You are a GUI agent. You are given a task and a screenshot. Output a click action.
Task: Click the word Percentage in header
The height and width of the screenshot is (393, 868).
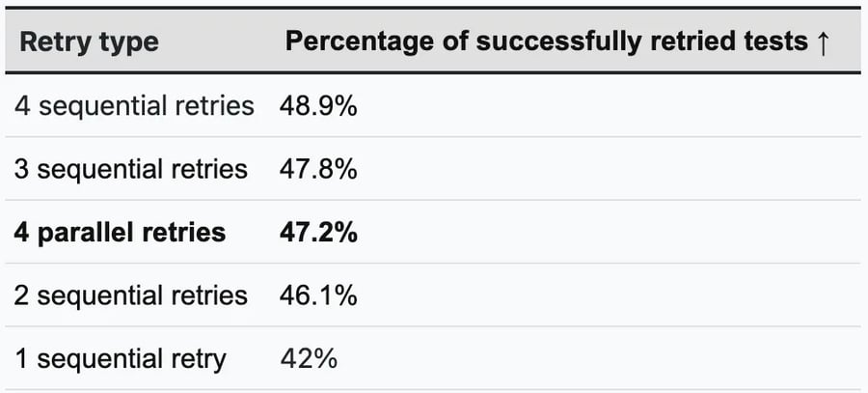coord(360,42)
